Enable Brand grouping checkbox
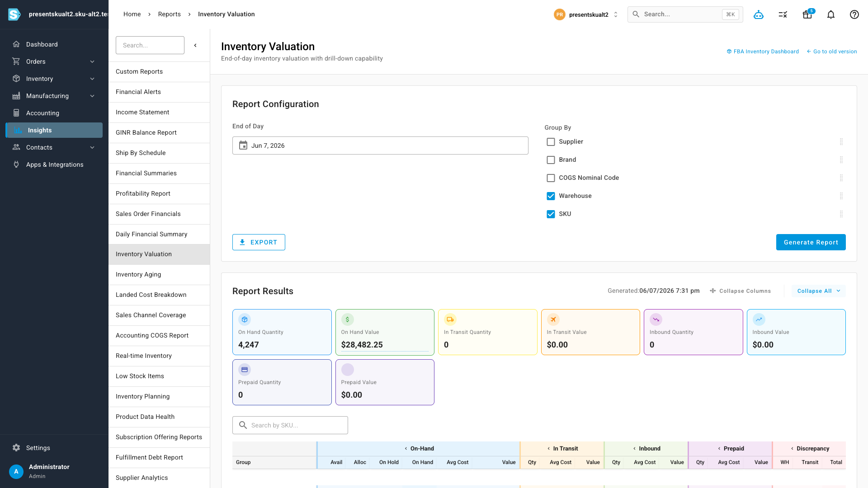This screenshot has width=868, height=488. 551,160
